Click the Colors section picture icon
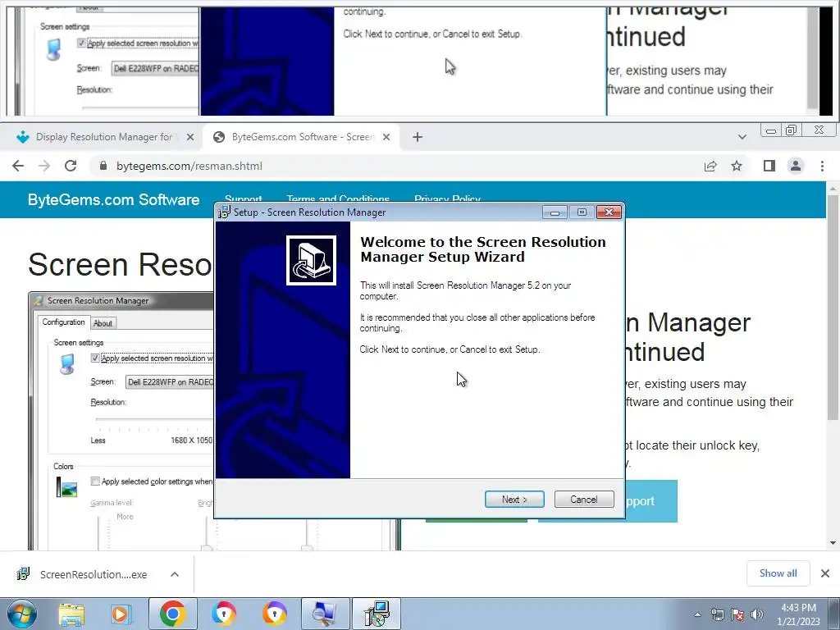Image resolution: width=840 pixels, height=630 pixels. click(67, 487)
